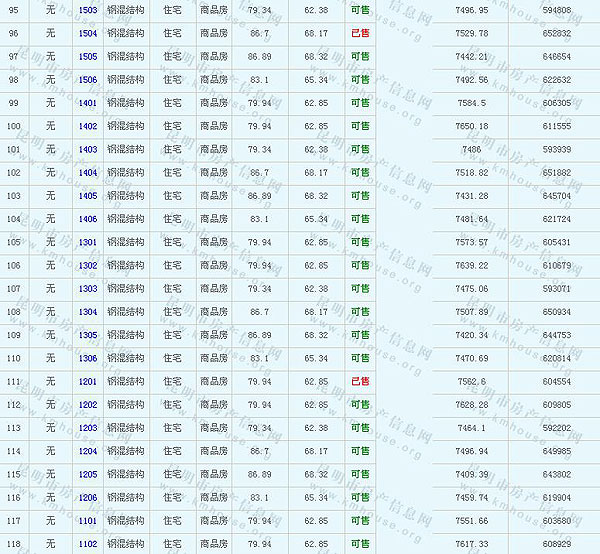Click red 已售 status in row 96
This screenshot has height=554, width=600.
pyautogui.click(x=360, y=33)
